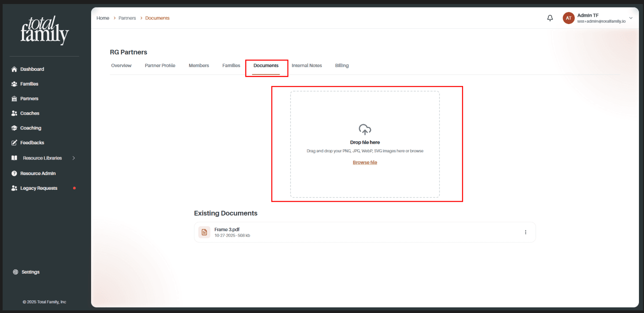This screenshot has width=644, height=313.
Task: Click the cloud upload icon in drop zone
Action: 365,130
